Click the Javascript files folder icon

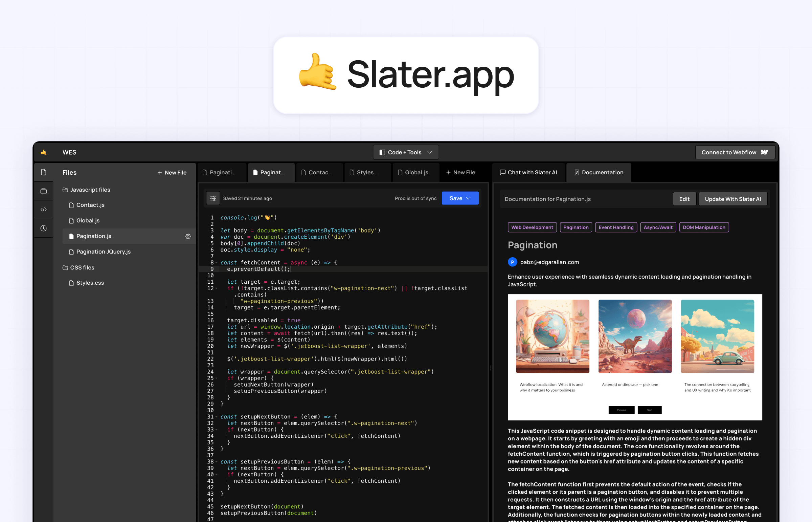65,190
